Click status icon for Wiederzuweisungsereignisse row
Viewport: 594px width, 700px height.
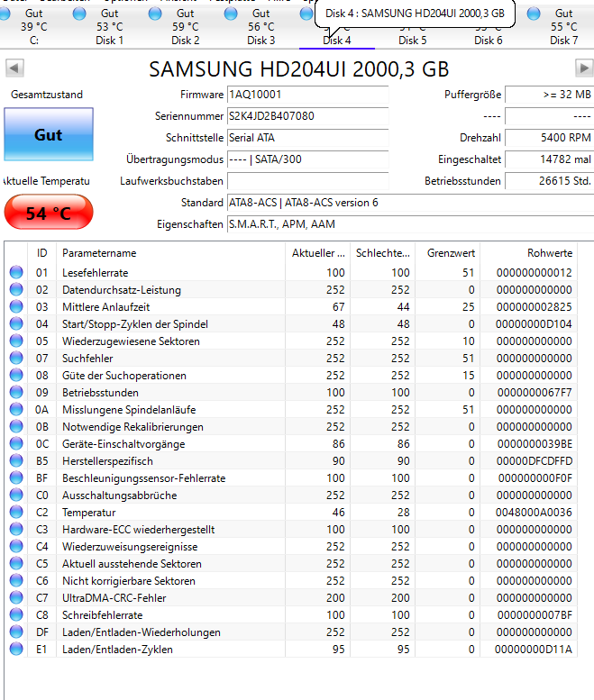[x=16, y=547]
